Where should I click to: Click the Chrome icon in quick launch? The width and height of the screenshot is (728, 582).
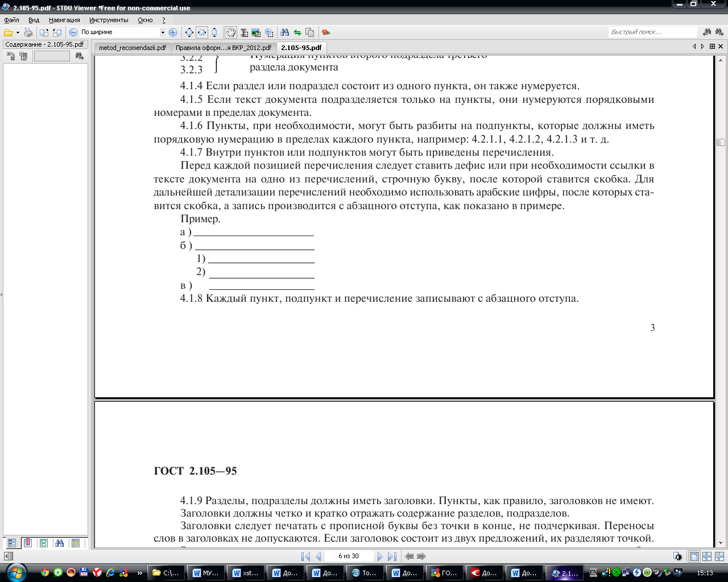[x=45, y=573]
